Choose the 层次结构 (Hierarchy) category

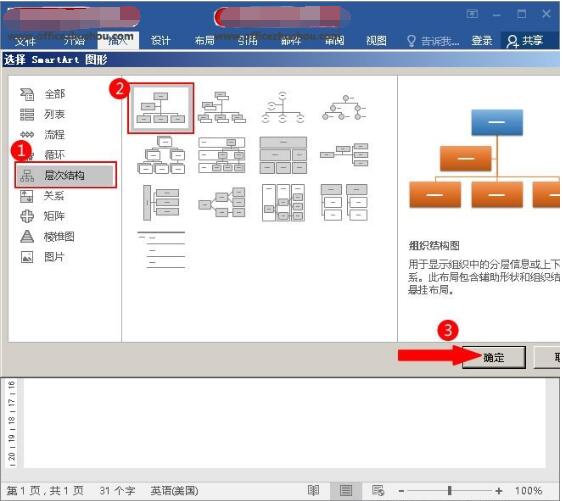(65, 175)
